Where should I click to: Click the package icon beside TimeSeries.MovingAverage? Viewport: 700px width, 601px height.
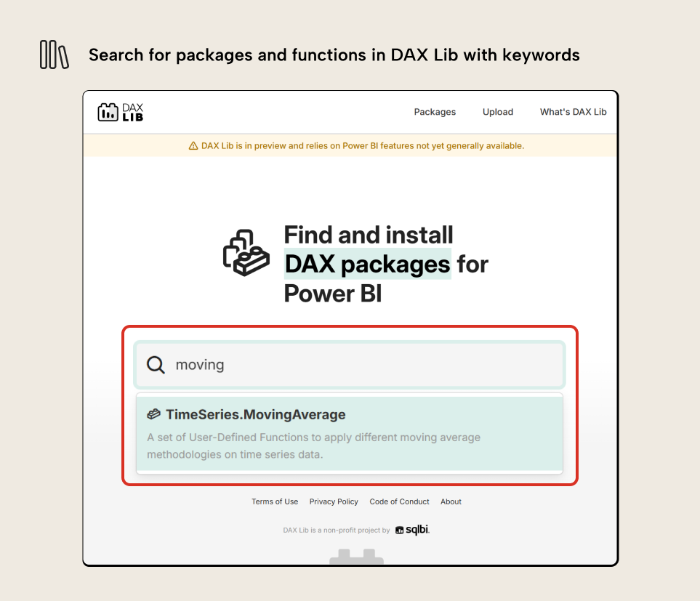pyautogui.click(x=154, y=414)
